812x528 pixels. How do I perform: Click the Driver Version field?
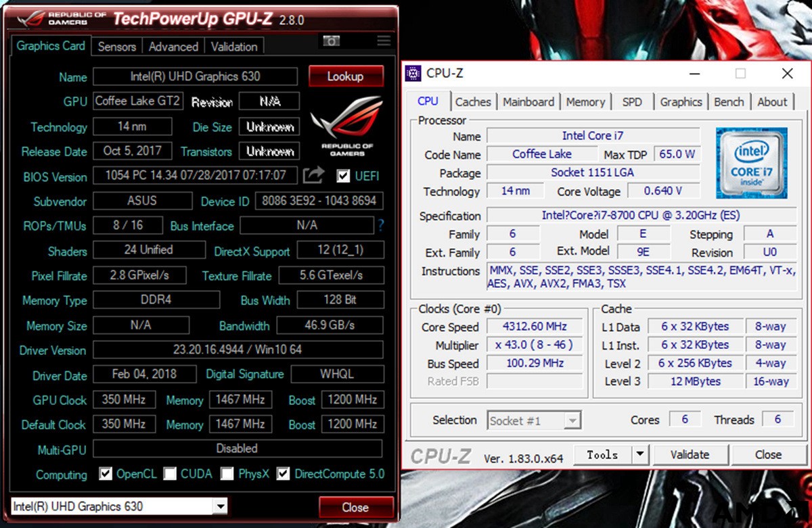(x=238, y=350)
